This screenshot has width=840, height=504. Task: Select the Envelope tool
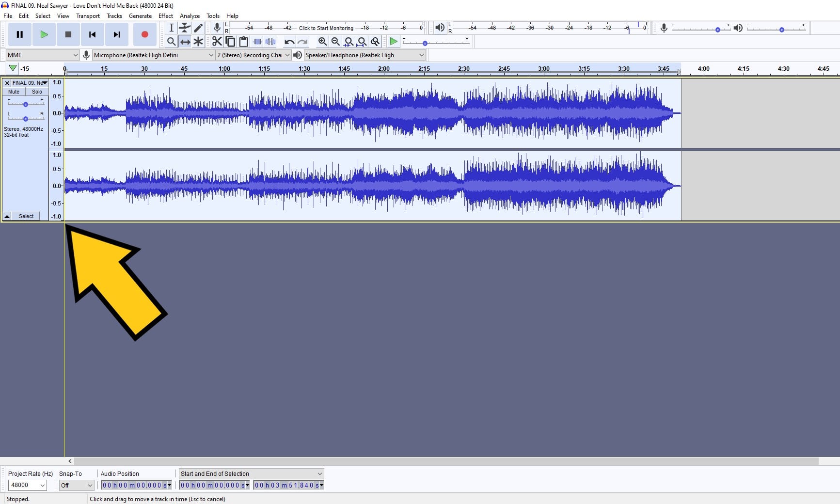coord(185,28)
